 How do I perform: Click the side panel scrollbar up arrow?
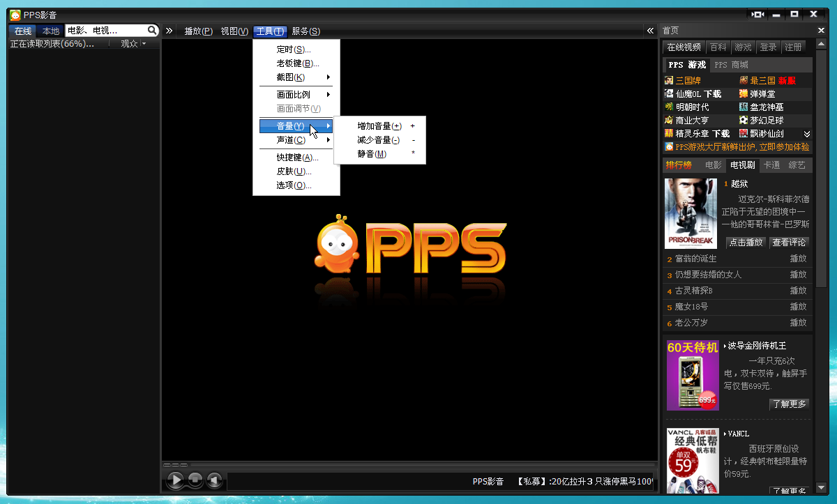(820, 43)
